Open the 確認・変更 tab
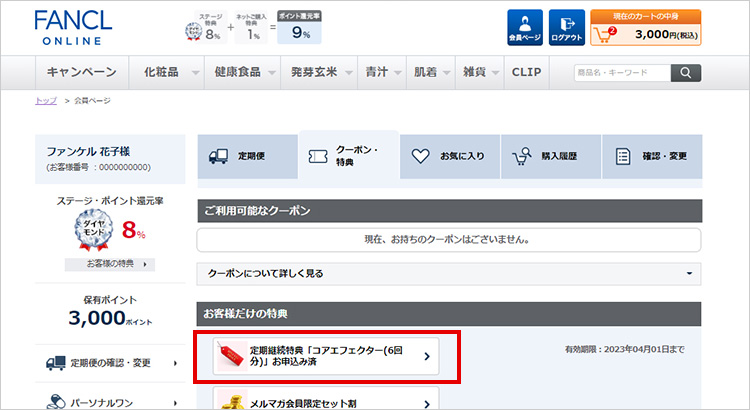The image size is (750, 410). [x=652, y=156]
